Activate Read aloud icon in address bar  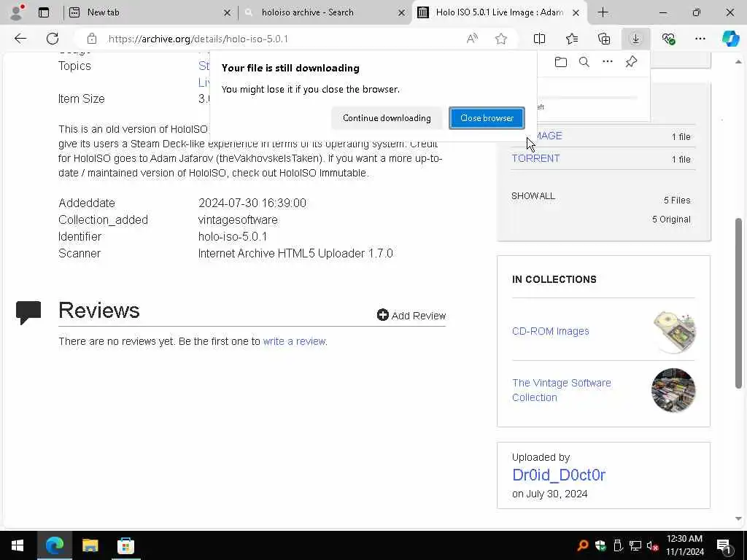tap(472, 39)
